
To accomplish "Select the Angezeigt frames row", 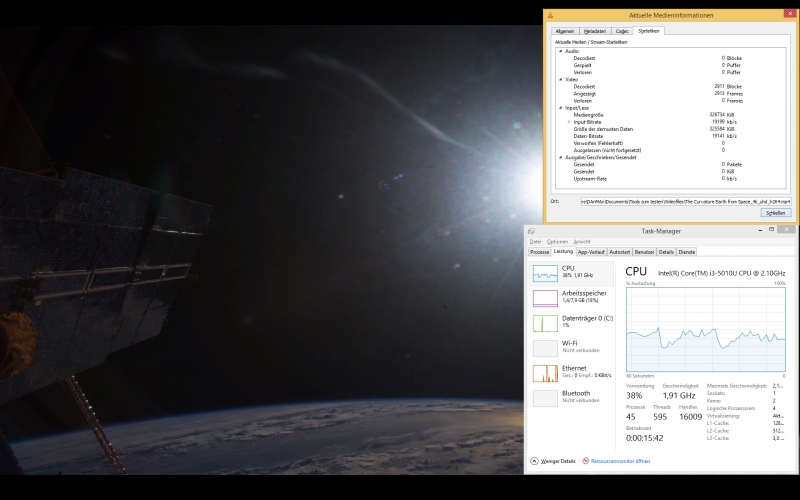I will [x=672, y=94].
